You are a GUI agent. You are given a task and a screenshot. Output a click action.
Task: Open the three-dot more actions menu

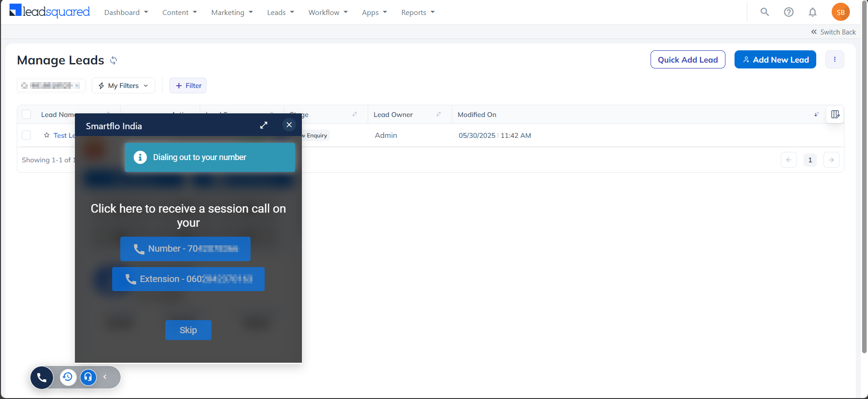point(834,59)
